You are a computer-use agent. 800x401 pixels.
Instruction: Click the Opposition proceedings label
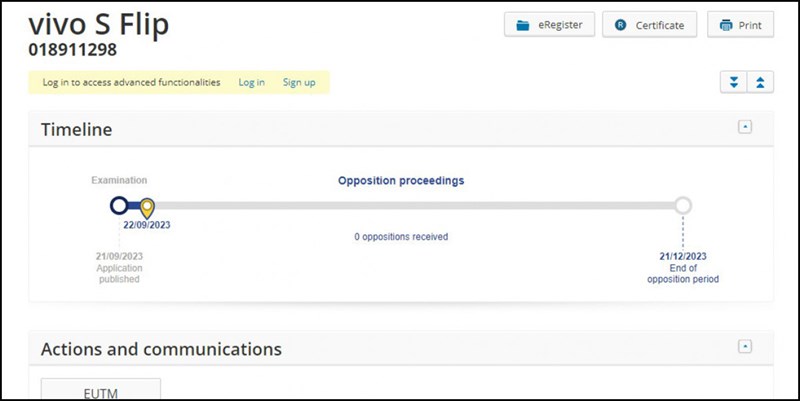[400, 181]
